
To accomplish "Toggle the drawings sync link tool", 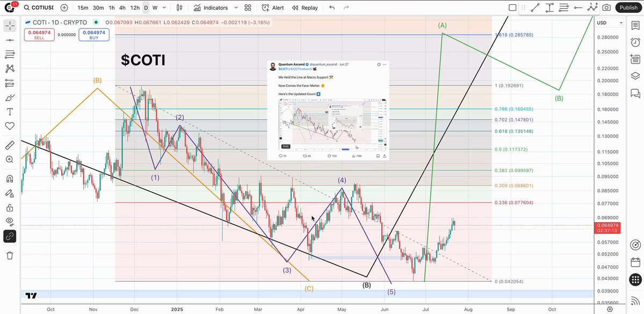I will 10,237.
